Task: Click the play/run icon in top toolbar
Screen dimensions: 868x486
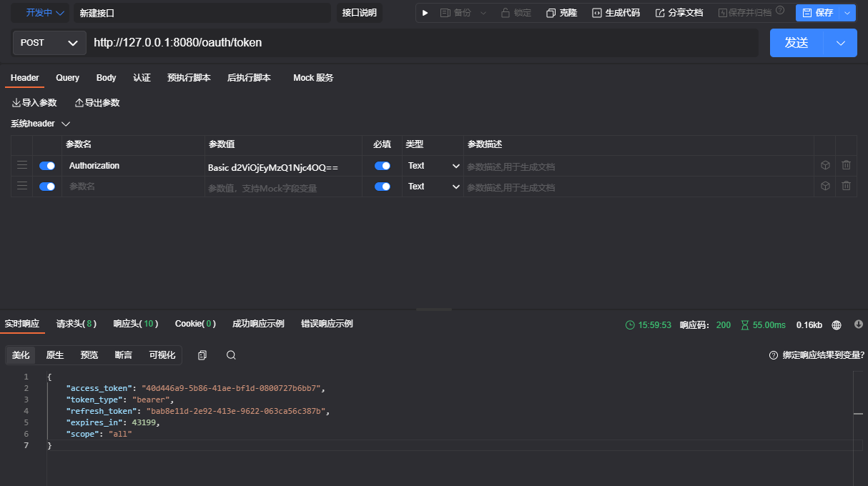Action: [425, 13]
